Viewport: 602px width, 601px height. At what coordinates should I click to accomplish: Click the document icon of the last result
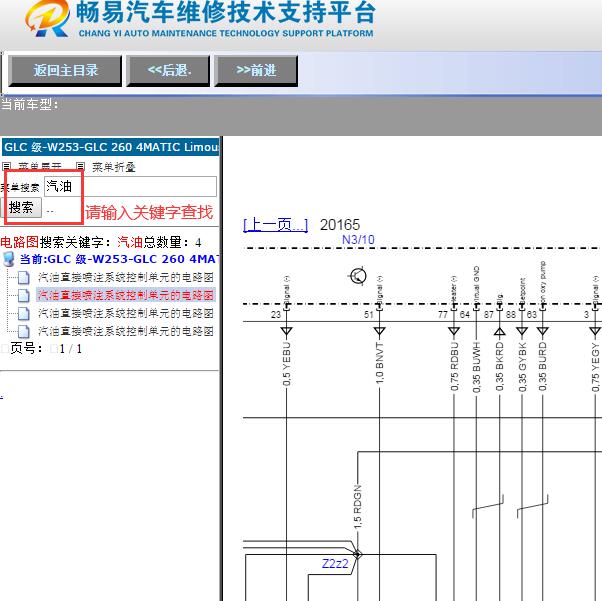(x=24, y=331)
